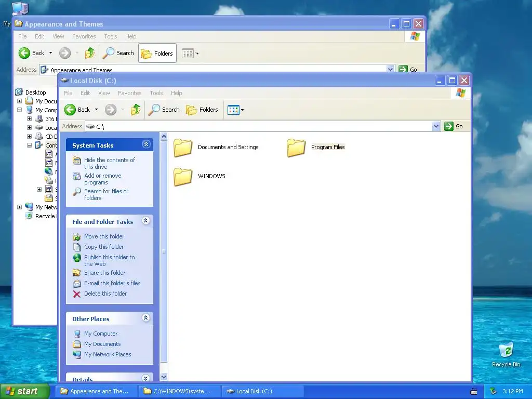
Task: Open Back history dropdown in Local Disk window
Action: tap(96, 110)
